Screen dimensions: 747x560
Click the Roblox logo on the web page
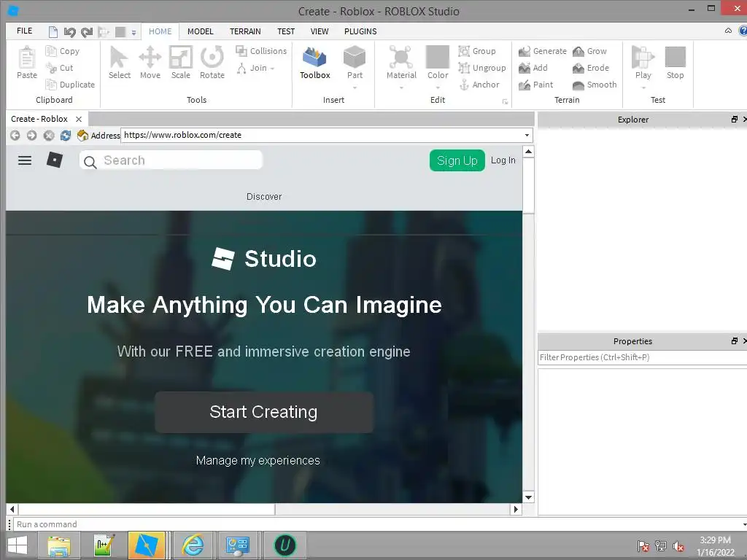[x=55, y=160]
